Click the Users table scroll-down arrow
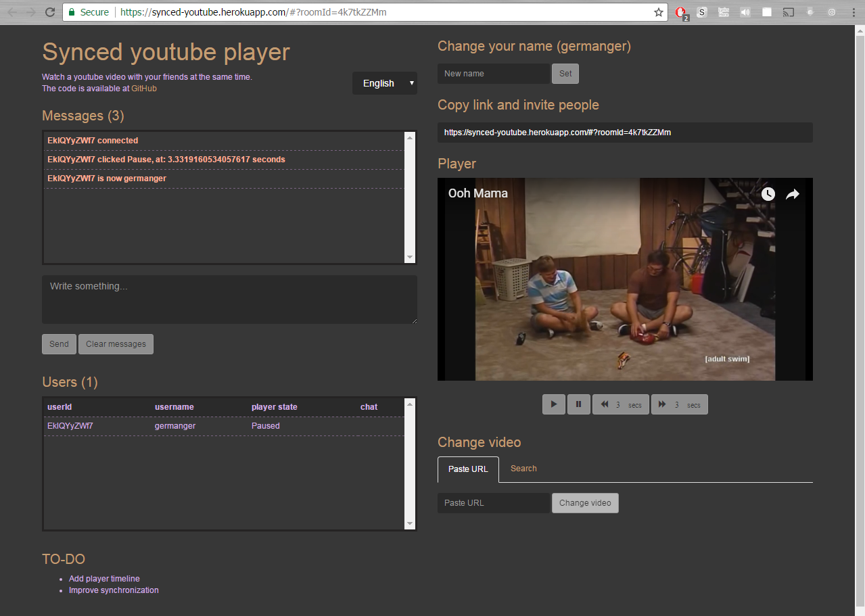Viewport: 865px width, 616px height. pyautogui.click(x=409, y=524)
